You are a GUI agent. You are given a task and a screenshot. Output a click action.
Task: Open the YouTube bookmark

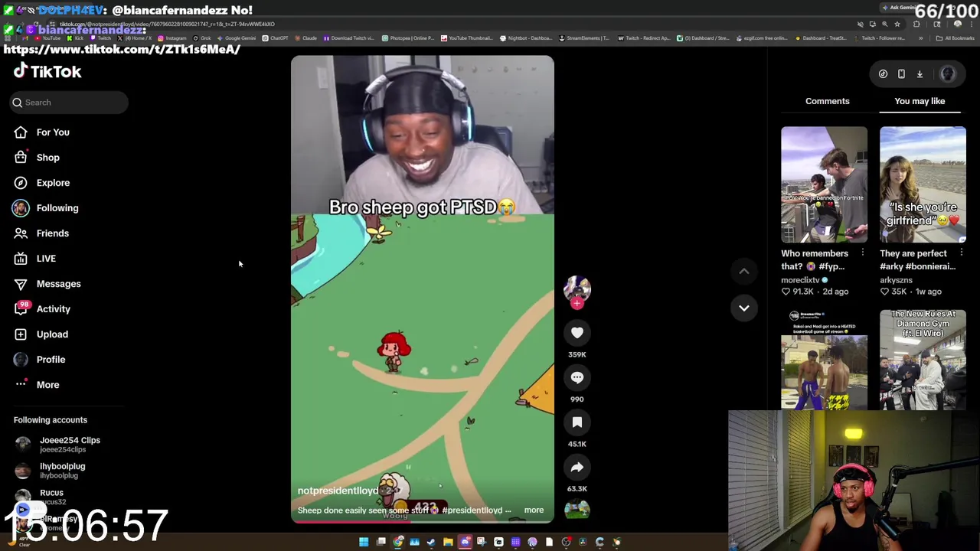point(47,38)
